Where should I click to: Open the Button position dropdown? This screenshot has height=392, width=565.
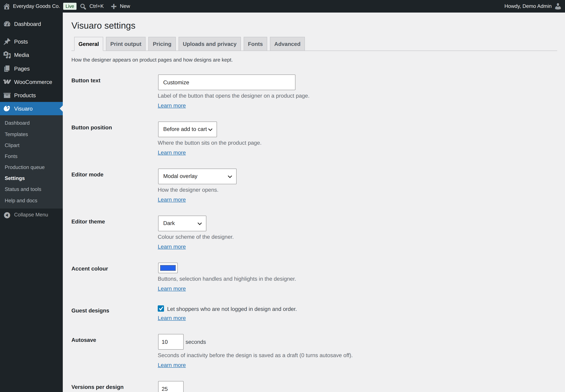tap(187, 129)
